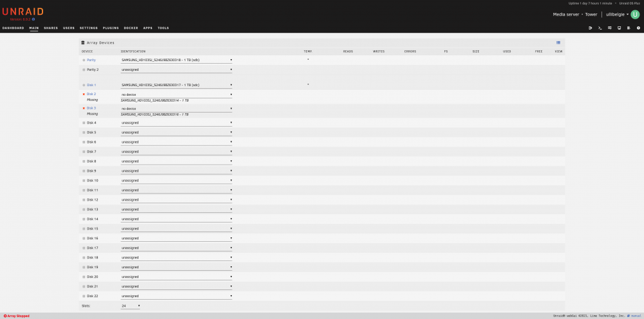The image size is (644, 319).
Task: Click the red X status of Disk 2
Action: pyautogui.click(x=83, y=95)
